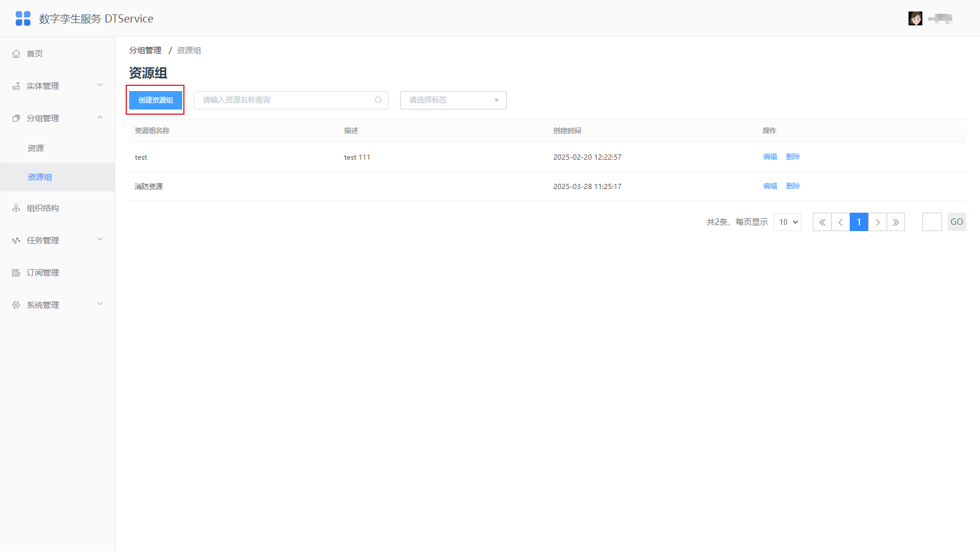Click 删除 for the test row
Image resolution: width=980 pixels, height=551 pixels.
pos(793,157)
